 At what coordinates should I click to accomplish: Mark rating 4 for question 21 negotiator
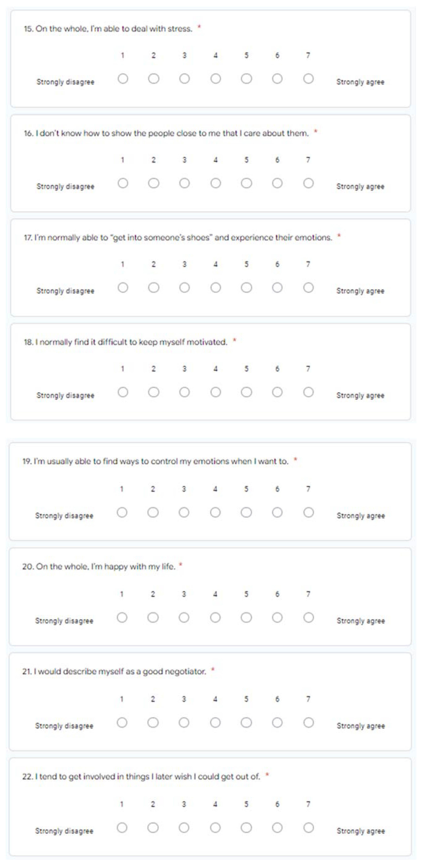(215, 723)
